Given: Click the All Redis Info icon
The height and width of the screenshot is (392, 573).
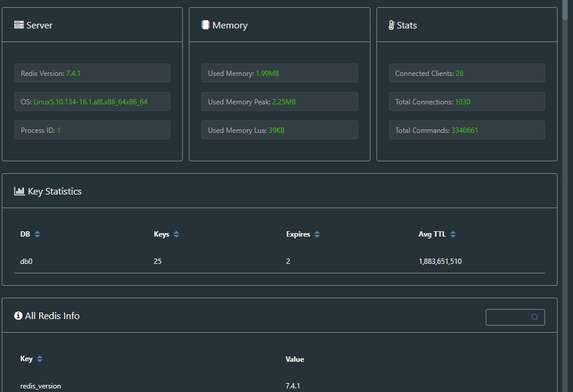Looking at the screenshot, I should (18, 316).
